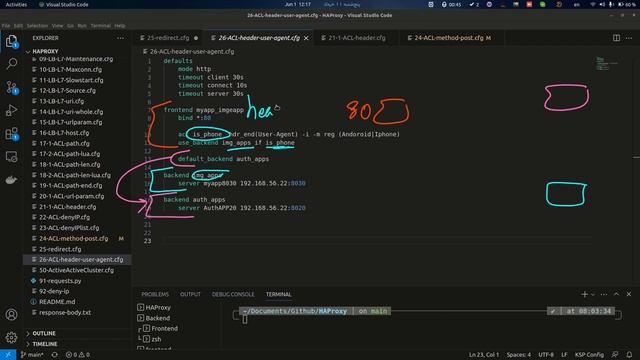Click Spaces: 4 indentation setting
Viewport: 640px width, 360px height.
click(x=519, y=355)
